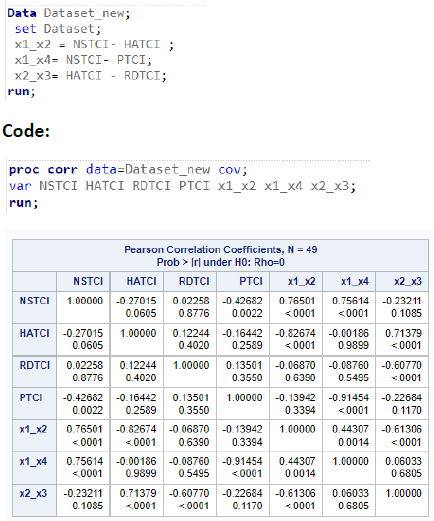Click the HATCI column header in the table

coord(141,281)
